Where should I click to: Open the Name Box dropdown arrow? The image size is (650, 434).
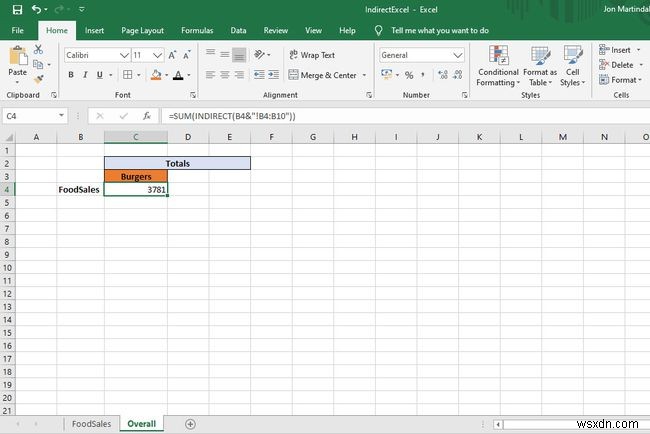point(61,115)
